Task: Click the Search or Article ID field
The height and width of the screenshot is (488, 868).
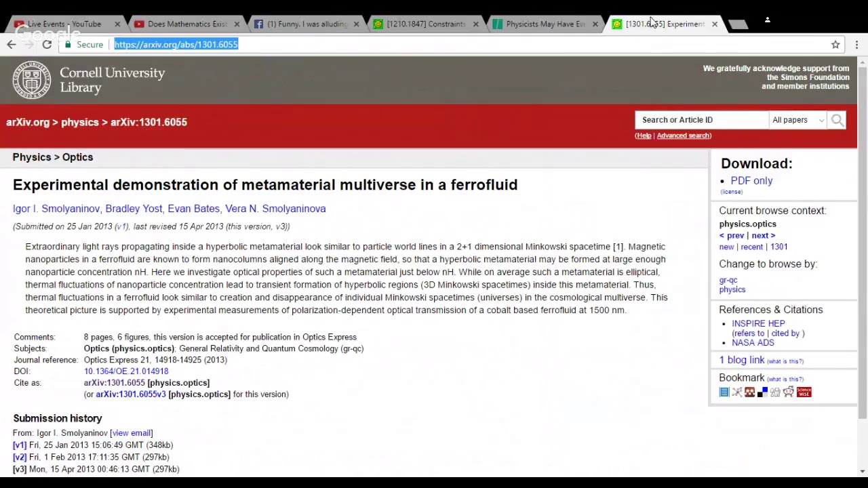Action: click(701, 120)
